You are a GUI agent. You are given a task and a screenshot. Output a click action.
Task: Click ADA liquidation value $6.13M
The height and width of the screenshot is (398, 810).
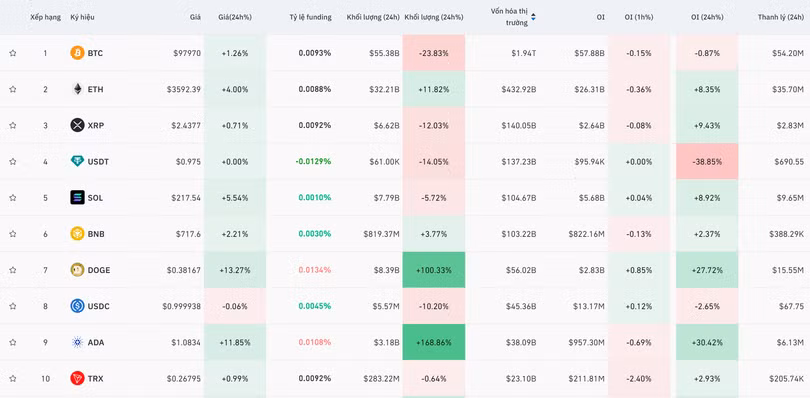click(x=790, y=342)
